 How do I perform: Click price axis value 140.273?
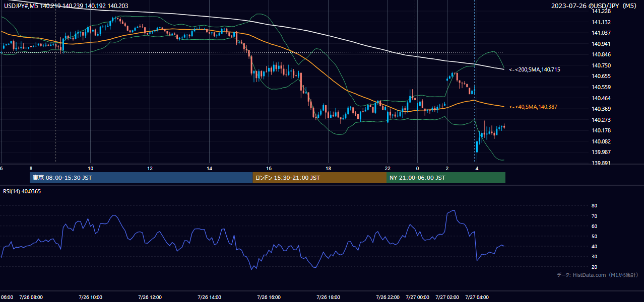[601, 120]
